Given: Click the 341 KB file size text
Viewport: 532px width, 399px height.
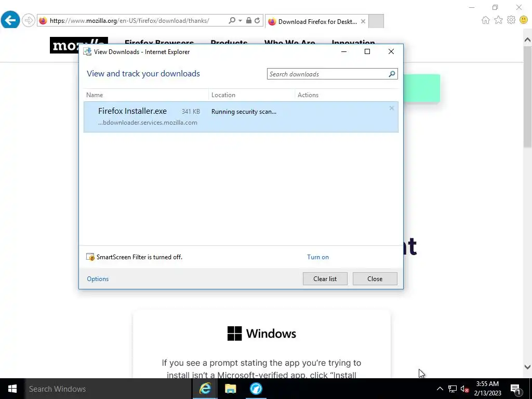Looking at the screenshot, I should [191, 112].
